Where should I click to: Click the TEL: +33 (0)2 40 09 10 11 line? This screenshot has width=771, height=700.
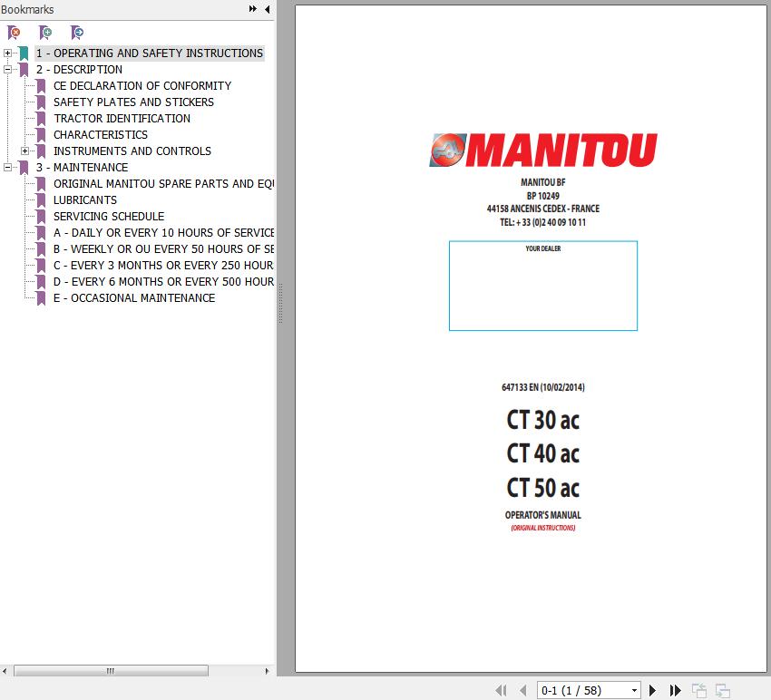543,222
